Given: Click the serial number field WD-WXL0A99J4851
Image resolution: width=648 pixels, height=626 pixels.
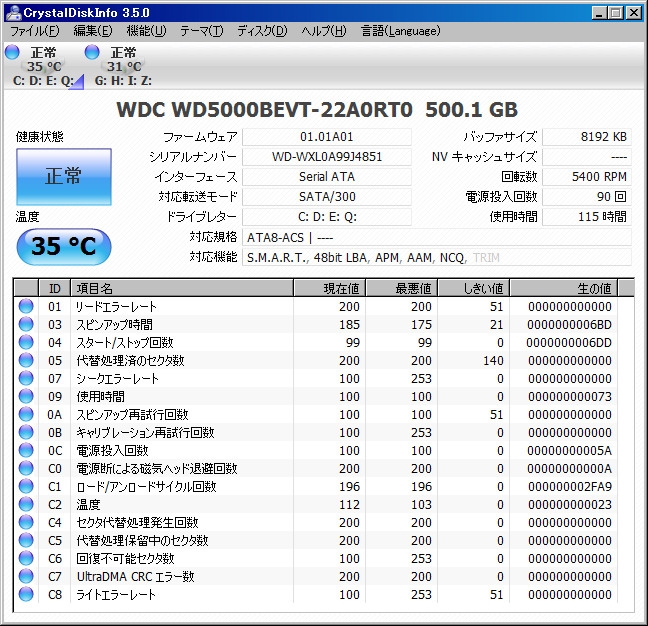Looking at the screenshot, I should [326, 157].
